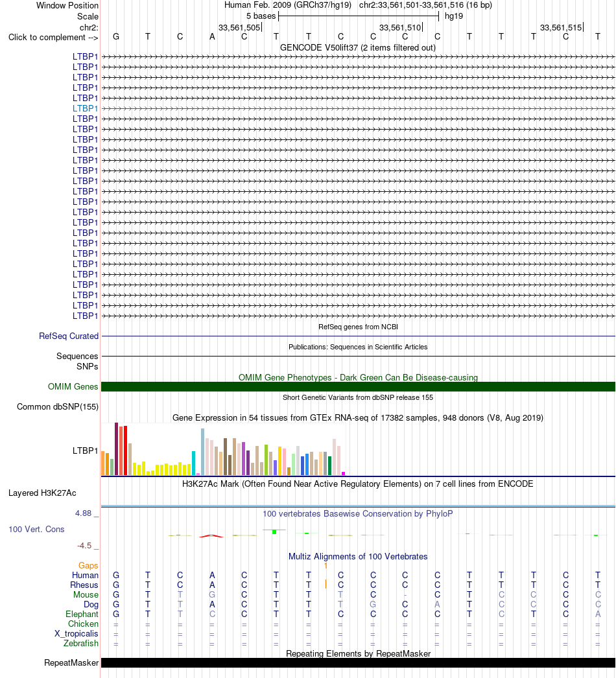
Task: Click '100 vertebrates Basewise Conservation by PhyloP' title
Action: 358,514
